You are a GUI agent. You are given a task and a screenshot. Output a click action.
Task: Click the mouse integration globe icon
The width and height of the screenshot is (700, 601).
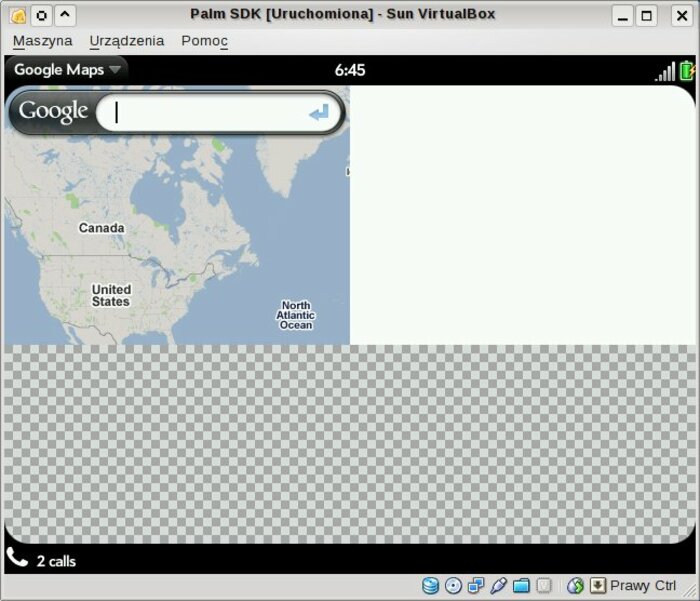[575, 586]
